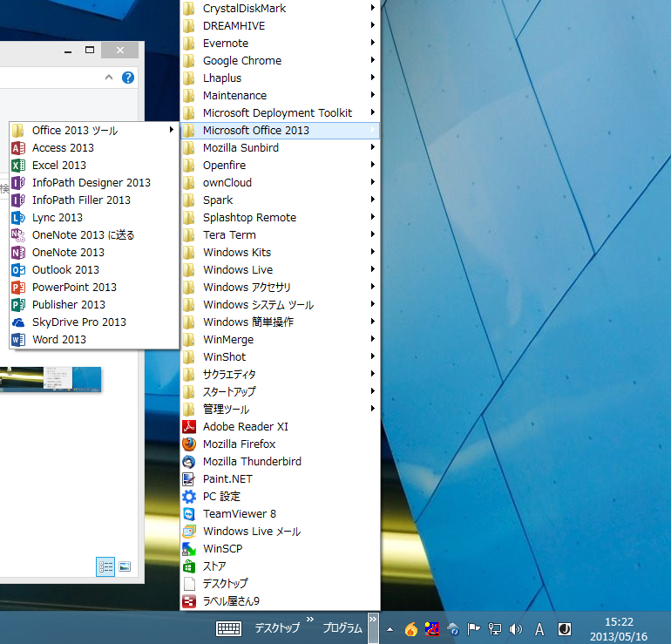This screenshot has width=671, height=644.
Task: Open OneNote 2013 に送る
Action: tap(94, 235)
